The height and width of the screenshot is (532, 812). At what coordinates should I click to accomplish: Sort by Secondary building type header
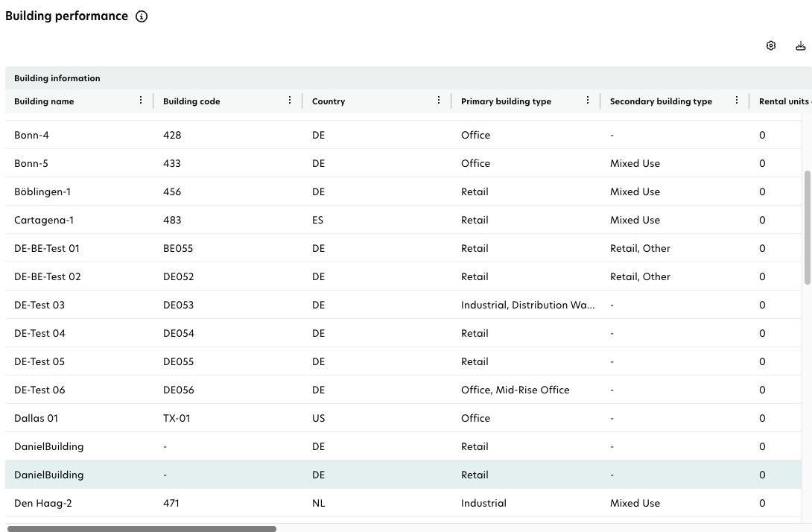click(661, 101)
